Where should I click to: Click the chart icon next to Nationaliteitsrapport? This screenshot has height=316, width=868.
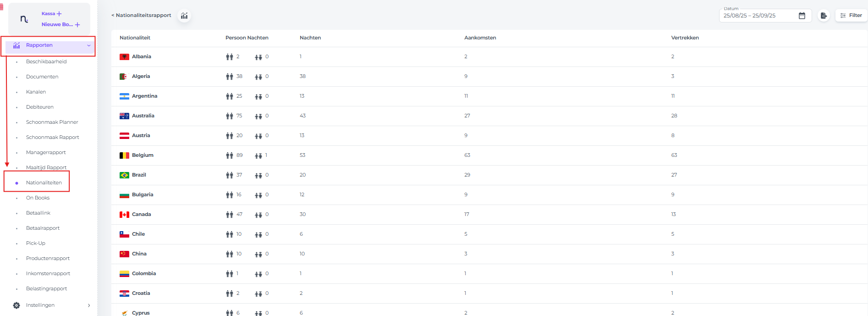[x=184, y=16]
